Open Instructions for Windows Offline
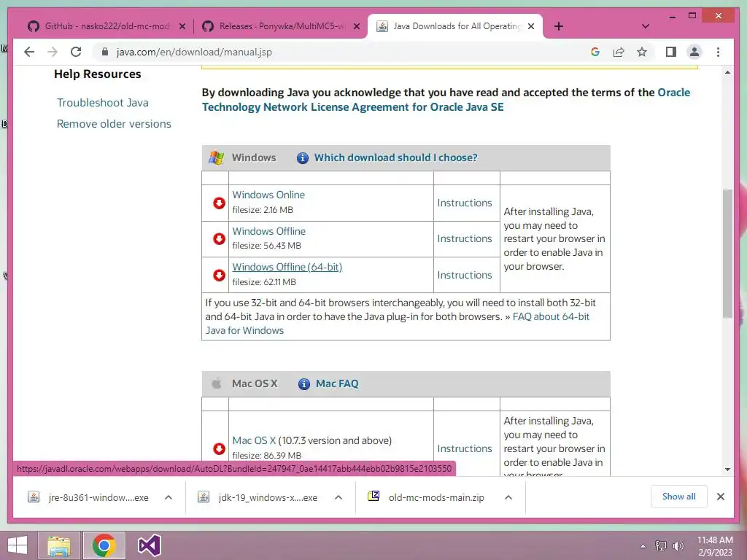Image resolution: width=747 pixels, height=560 pixels. [465, 238]
